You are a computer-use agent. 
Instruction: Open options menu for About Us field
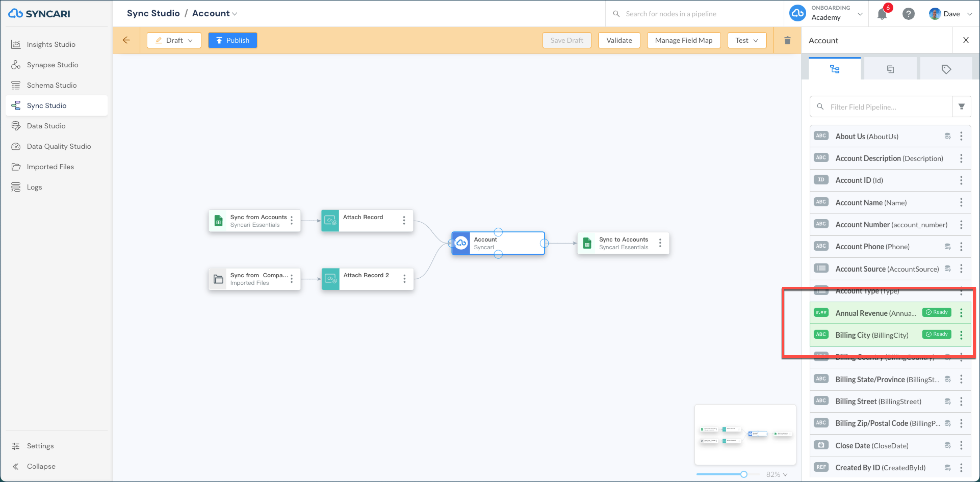pos(961,136)
